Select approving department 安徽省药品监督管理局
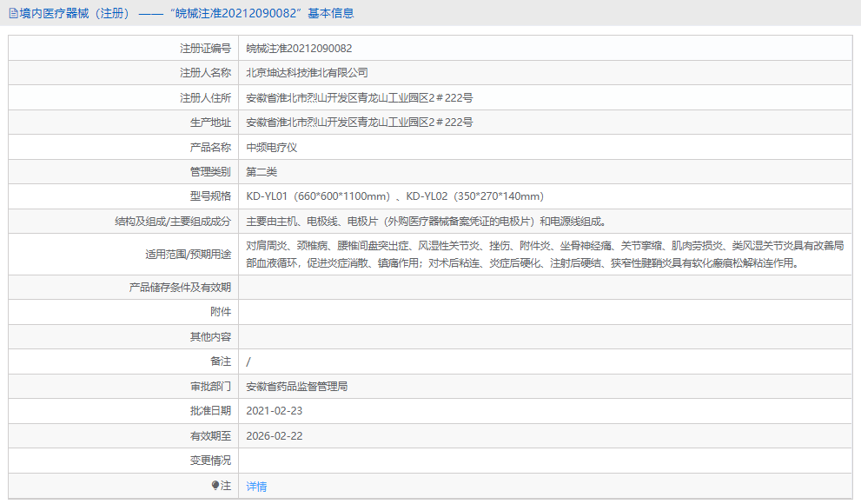The width and height of the screenshot is (861, 504). tap(296, 386)
